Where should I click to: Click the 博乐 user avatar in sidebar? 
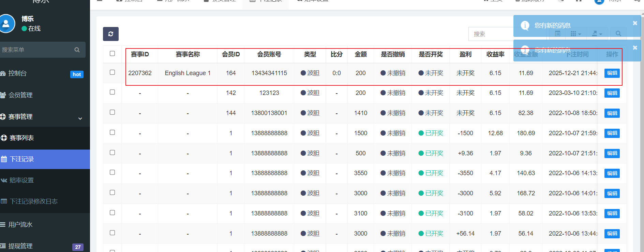click(6, 24)
